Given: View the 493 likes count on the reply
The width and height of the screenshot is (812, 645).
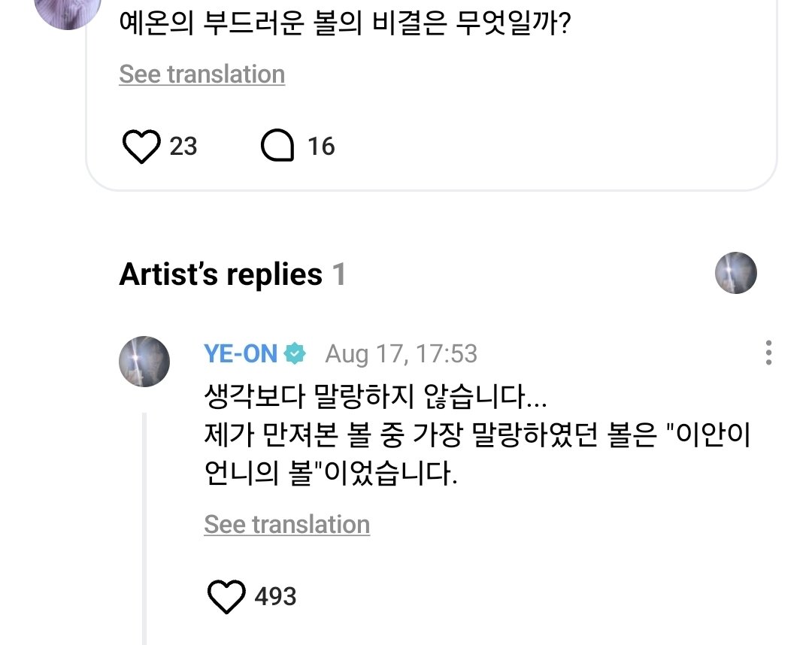Looking at the screenshot, I should coord(275,597).
